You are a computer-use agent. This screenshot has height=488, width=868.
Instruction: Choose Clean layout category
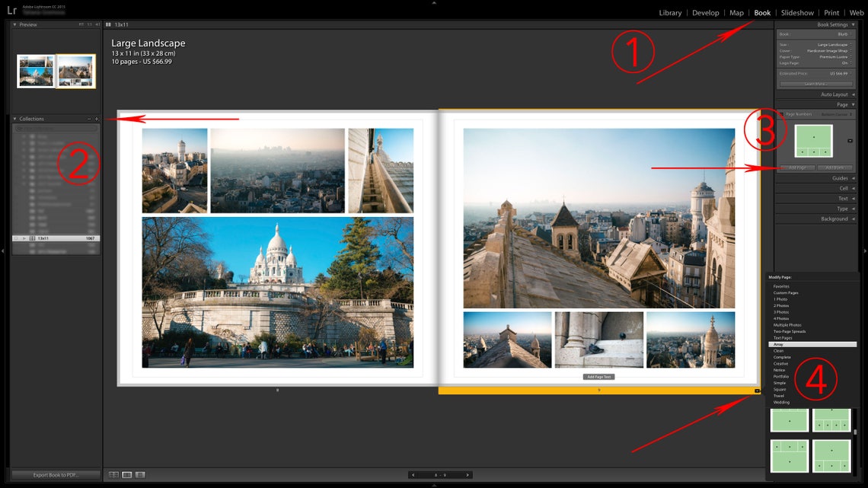778,351
